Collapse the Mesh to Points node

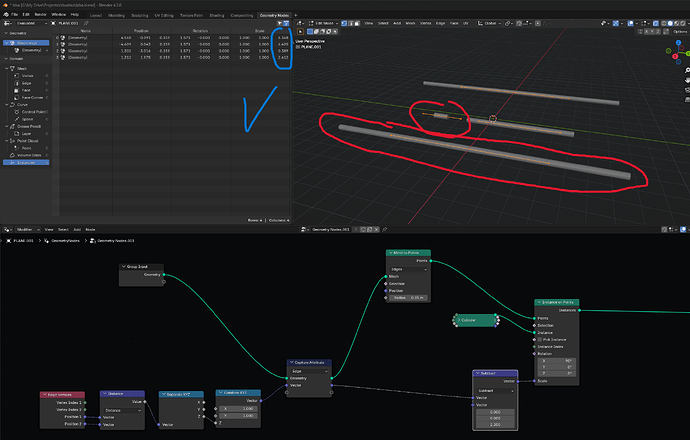[390, 253]
